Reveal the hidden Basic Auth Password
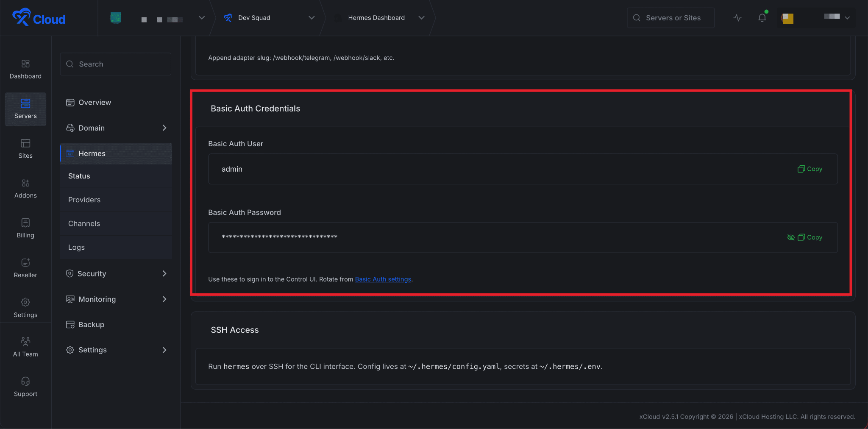868x429 pixels. click(790, 237)
